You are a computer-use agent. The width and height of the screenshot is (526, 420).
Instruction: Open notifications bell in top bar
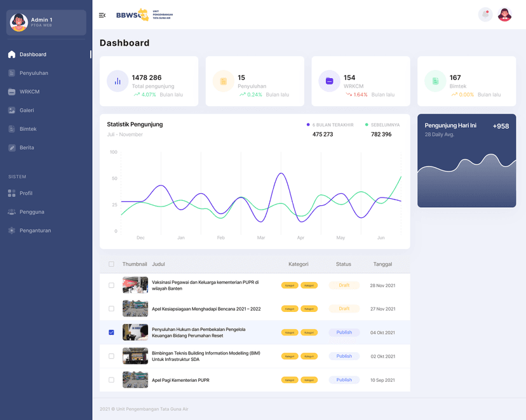[x=485, y=15]
